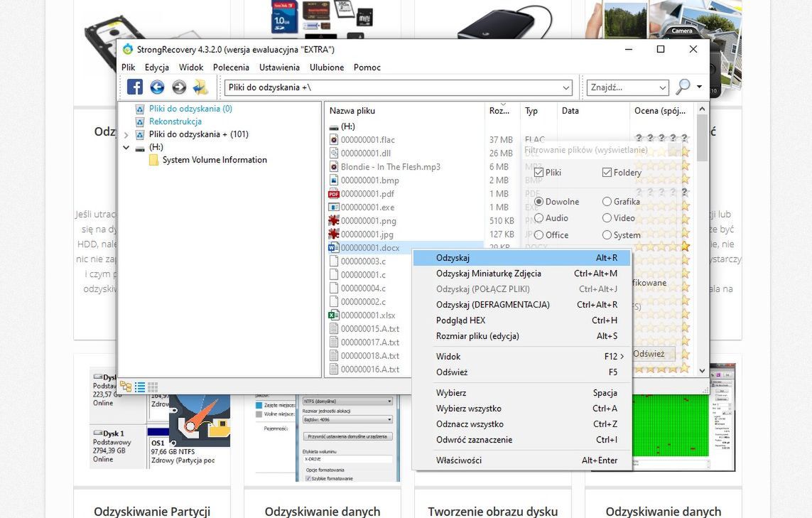Open the Widok submenu in context menu
This screenshot has width=812, height=518.
pyautogui.click(x=522, y=357)
